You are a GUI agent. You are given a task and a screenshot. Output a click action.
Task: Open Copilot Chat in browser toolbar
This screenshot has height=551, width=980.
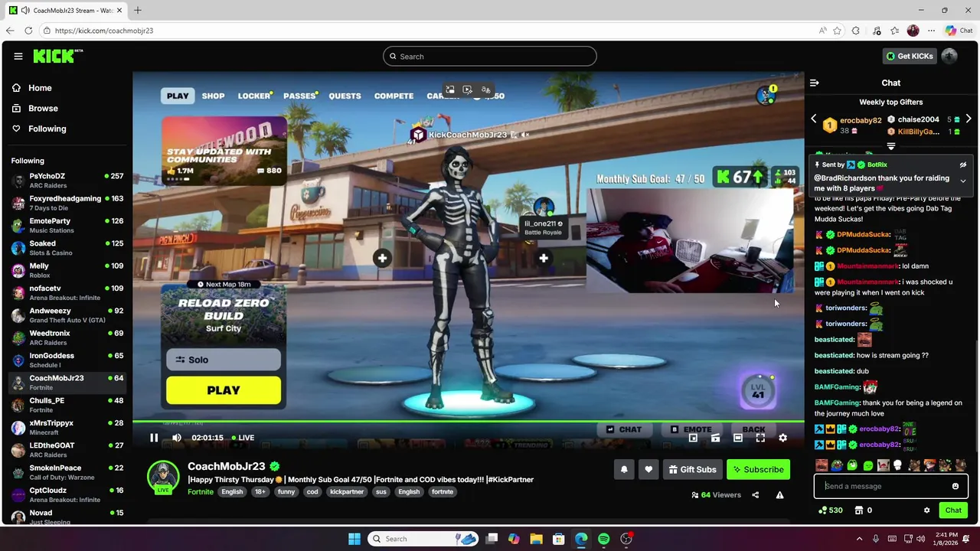pyautogui.click(x=959, y=31)
